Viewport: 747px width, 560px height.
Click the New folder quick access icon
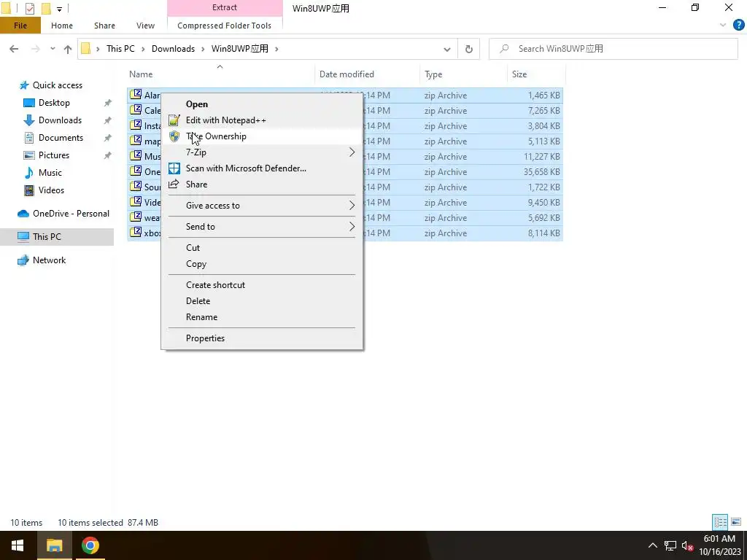point(46,8)
